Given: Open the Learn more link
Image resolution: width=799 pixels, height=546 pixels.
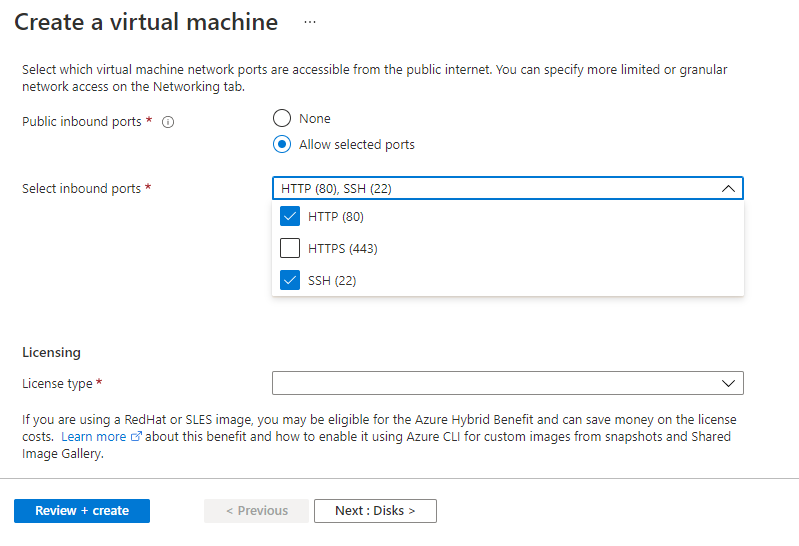Looking at the screenshot, I should pyautogui.click(x=93, y=437).
